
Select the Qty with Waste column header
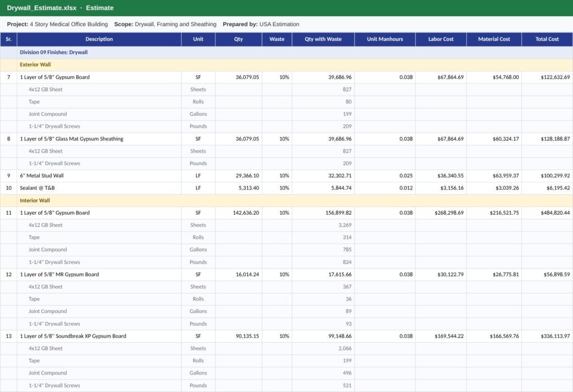pyautogui.click(x=323, y=39)
